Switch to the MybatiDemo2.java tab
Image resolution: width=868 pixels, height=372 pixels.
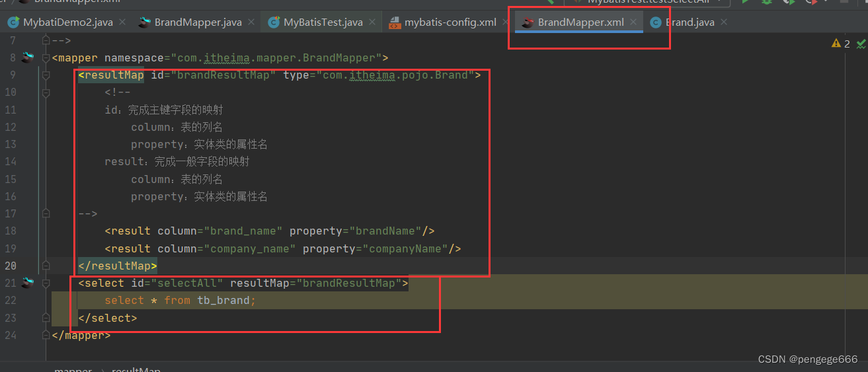click(x=67, y=22)
